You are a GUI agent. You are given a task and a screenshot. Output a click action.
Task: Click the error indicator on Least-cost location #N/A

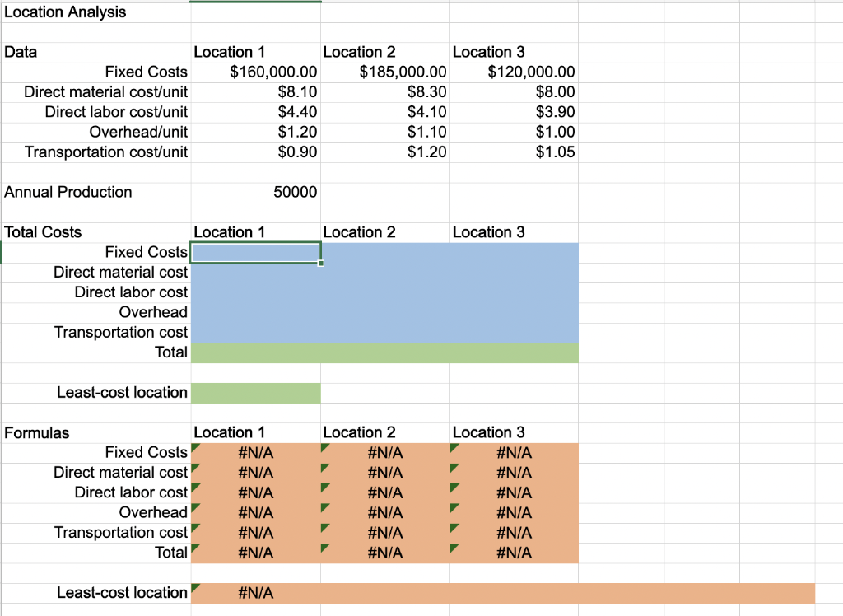pos(196,589)
